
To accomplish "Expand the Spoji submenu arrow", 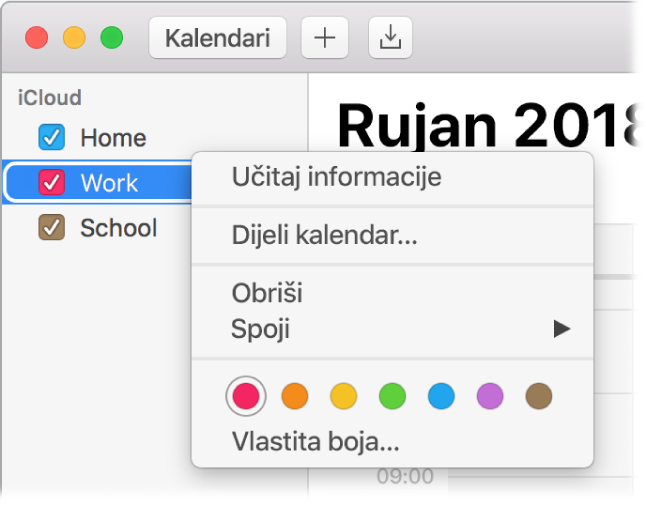I will [x=561, y=328].
